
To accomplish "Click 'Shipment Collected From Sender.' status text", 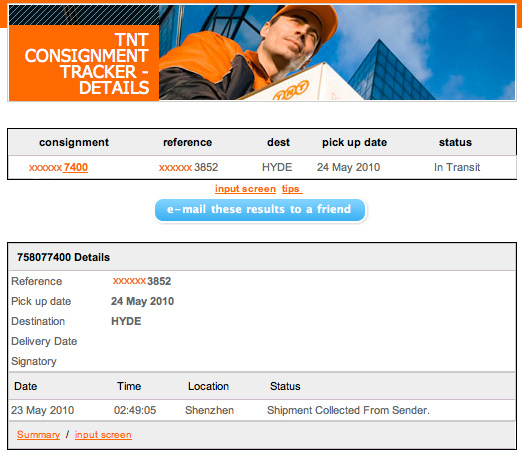I will point(348,410).
